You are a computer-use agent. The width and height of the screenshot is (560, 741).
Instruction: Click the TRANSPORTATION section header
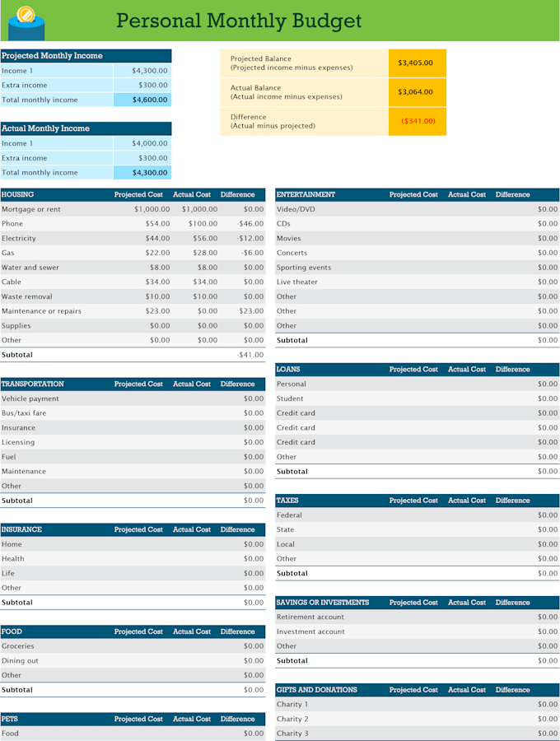pyautogui.click(x=33, y=384)
